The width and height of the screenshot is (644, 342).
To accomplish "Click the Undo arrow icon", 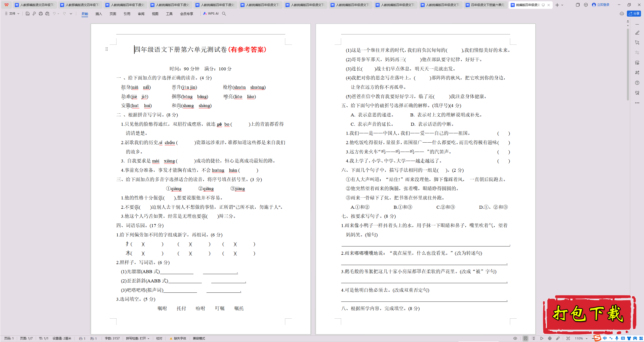I will point(54,14).
